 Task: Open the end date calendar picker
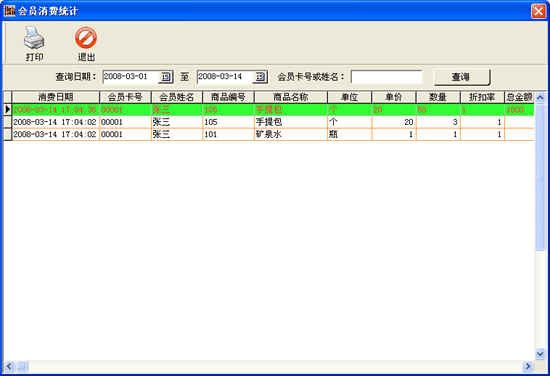260,77
